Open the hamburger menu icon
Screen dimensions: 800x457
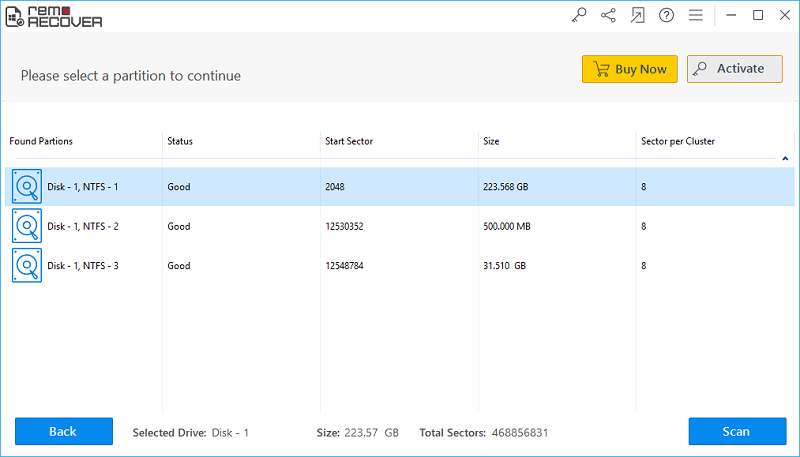click(696, 15)
